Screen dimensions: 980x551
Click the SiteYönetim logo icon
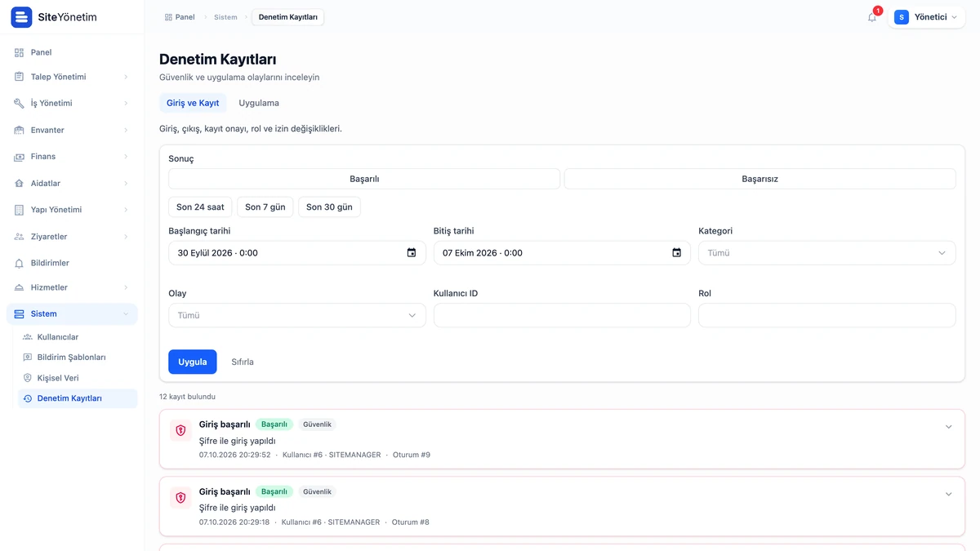coord(21,17)
